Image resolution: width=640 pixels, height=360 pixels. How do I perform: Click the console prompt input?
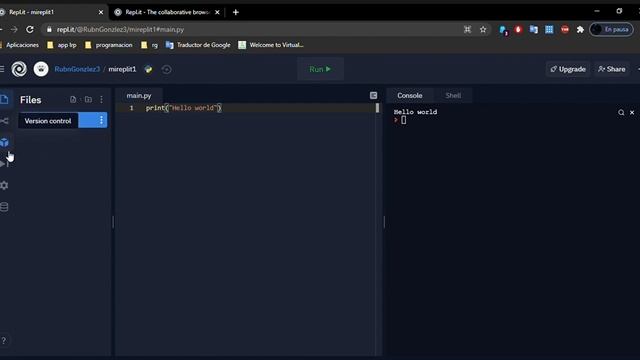coord(404,120)
